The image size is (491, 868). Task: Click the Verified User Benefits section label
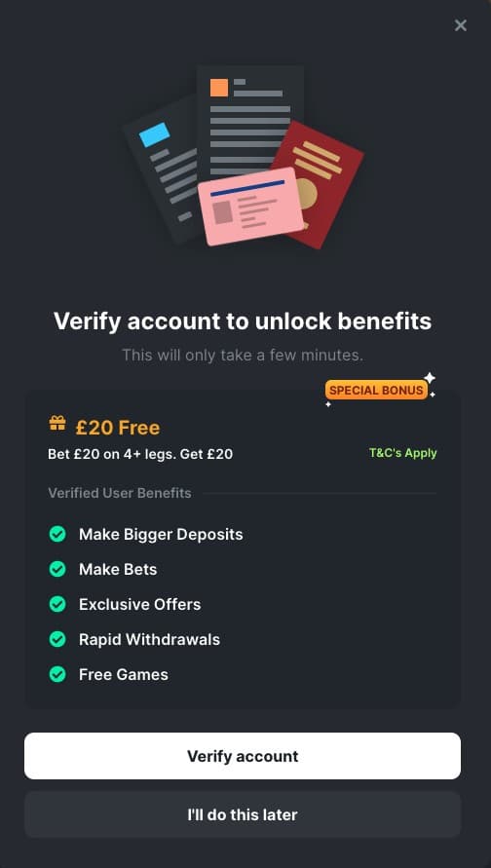[x=120, y=493]
